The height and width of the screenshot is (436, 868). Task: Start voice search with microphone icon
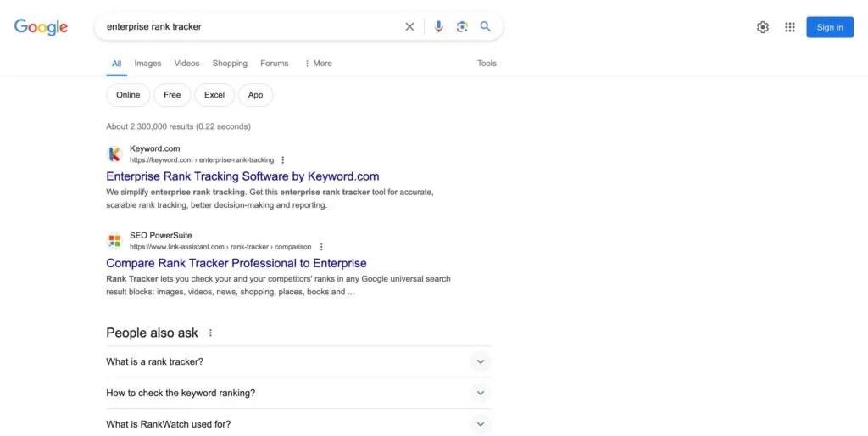[x=438, y=27]
